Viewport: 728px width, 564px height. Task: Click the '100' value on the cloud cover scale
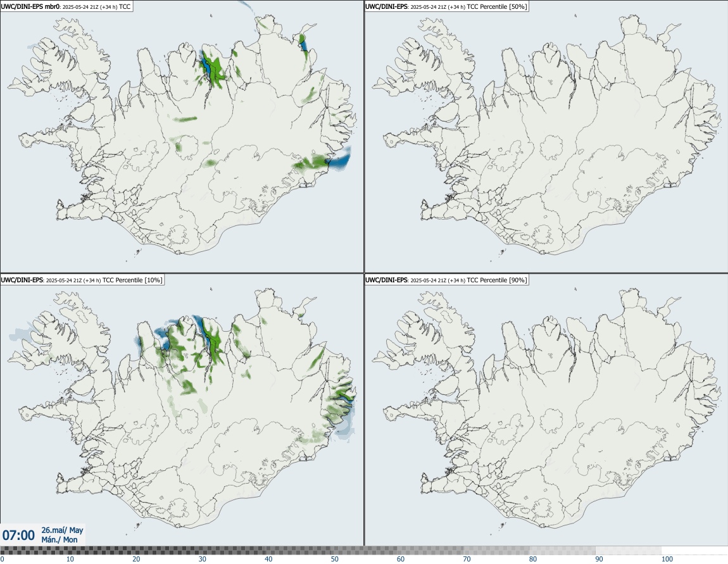tap(667, 559)
